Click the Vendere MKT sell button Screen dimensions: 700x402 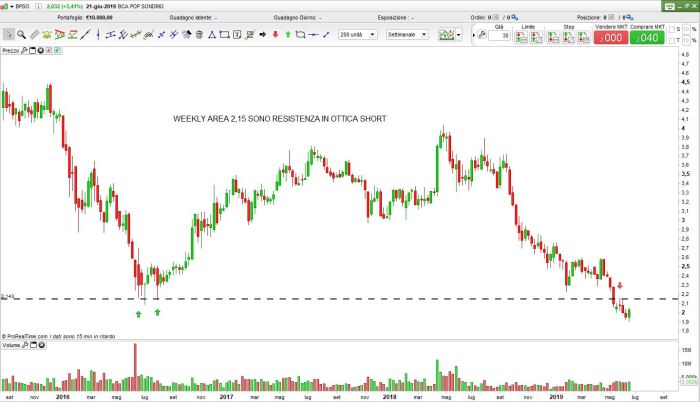click(607, 37)
